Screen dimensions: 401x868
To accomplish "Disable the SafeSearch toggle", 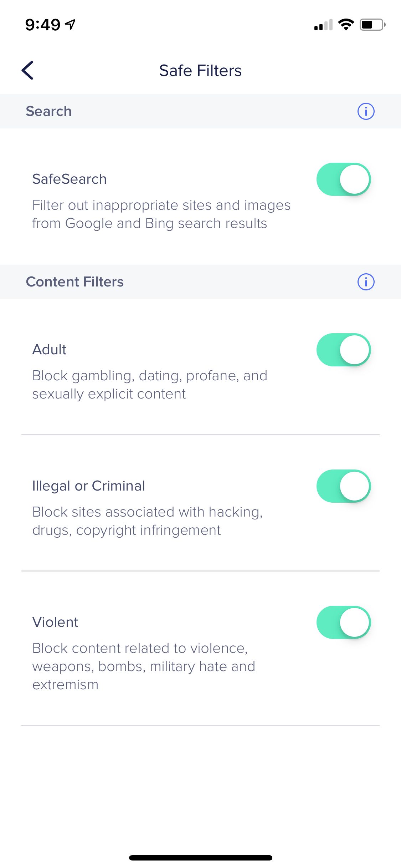I will click(x=344, y=179).
